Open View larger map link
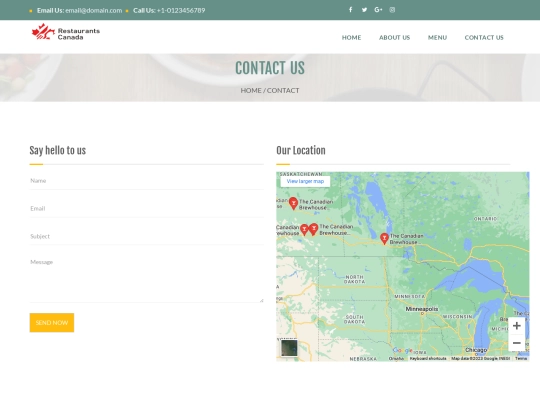 [x=305, y=181]
